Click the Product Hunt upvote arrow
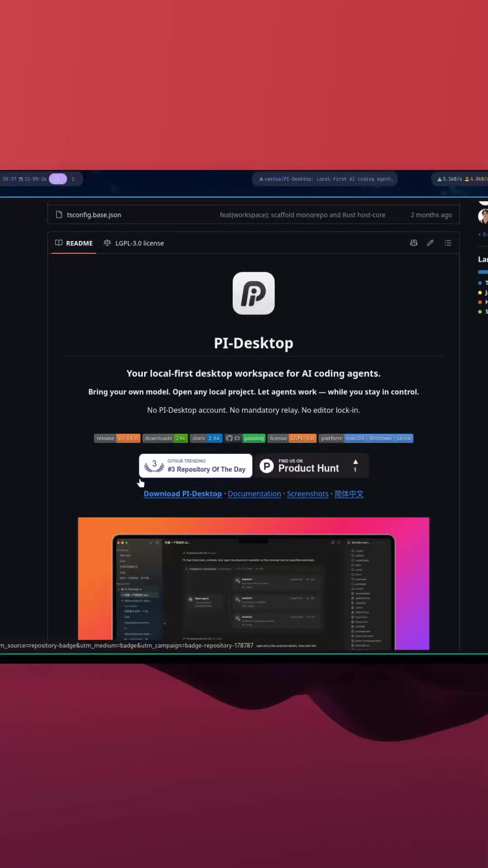 356,462
